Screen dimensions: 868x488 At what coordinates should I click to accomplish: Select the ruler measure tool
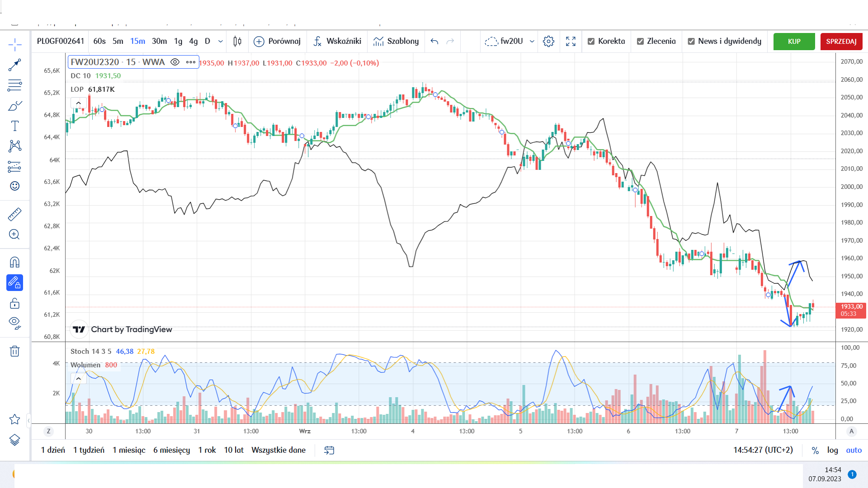[14, 214]
